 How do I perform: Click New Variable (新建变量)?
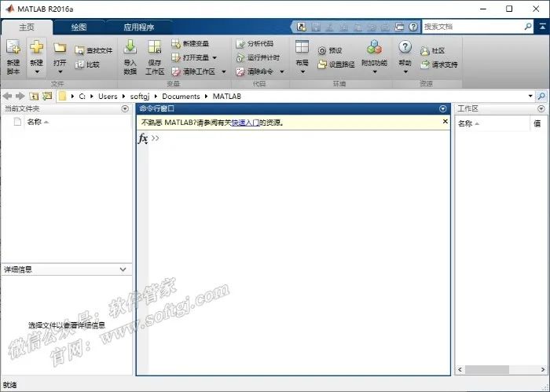click(190, 43)
